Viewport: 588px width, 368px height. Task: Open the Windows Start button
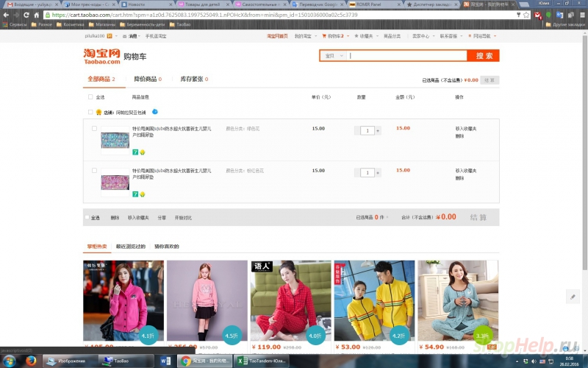point(9,361)
